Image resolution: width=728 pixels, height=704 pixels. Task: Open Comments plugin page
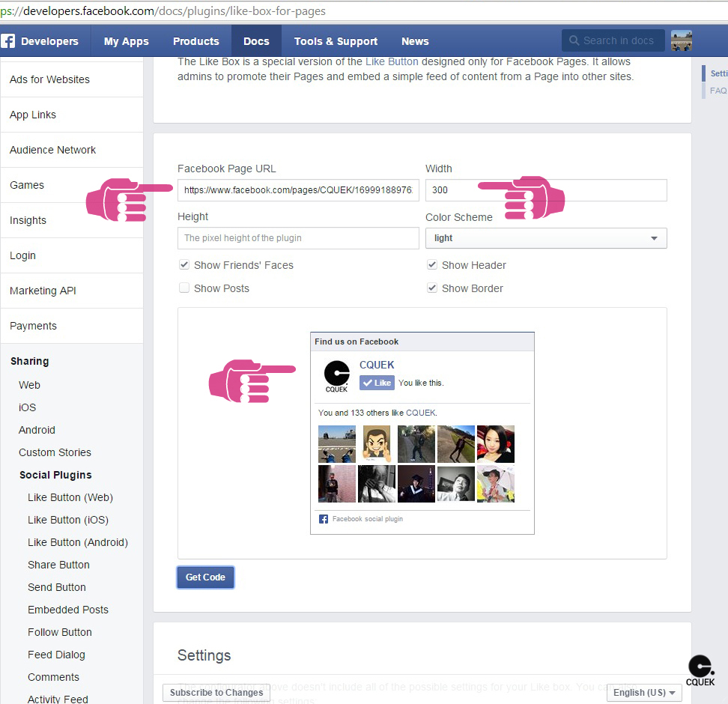[x=53, y=677]
